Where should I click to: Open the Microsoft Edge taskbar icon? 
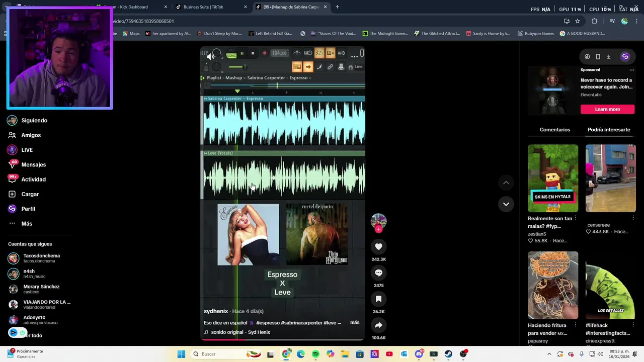coord(301,354)
